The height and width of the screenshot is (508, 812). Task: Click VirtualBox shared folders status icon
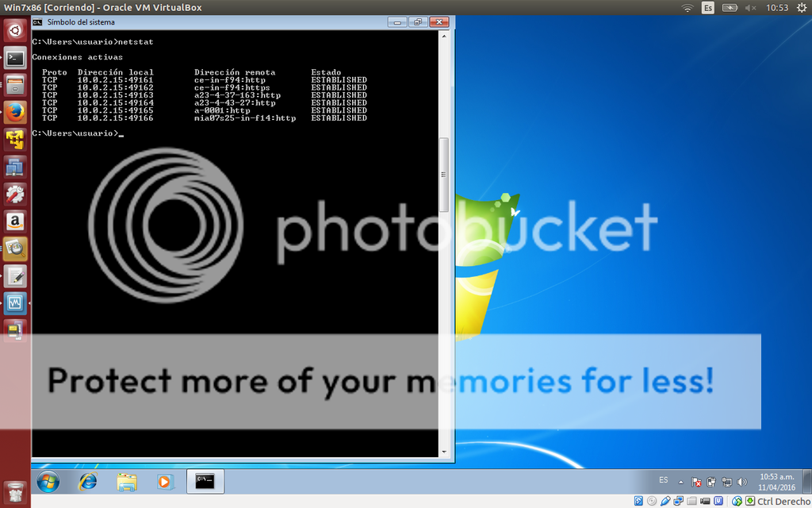pyautogui.click(x=691, y=502)
